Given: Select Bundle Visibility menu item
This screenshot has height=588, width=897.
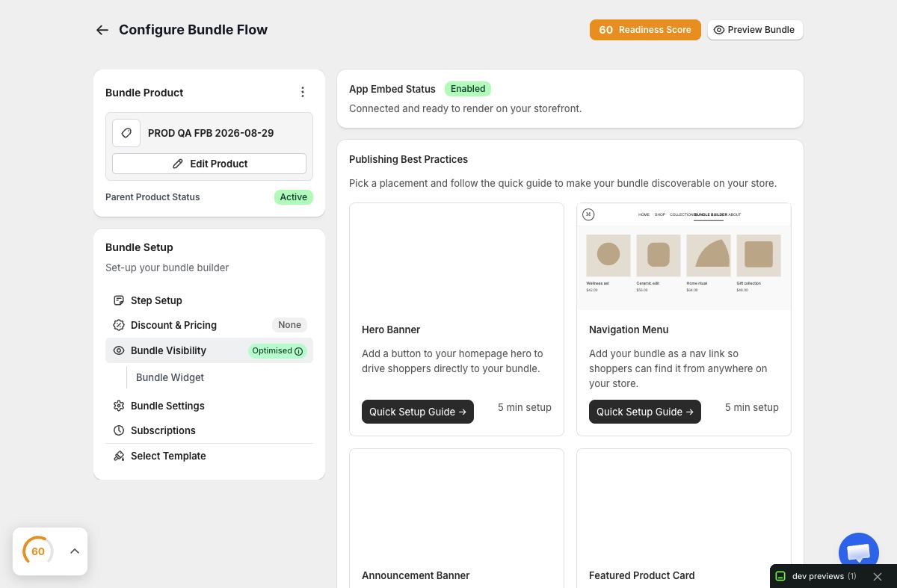Looking at the screenshot, I should point(209,350).
